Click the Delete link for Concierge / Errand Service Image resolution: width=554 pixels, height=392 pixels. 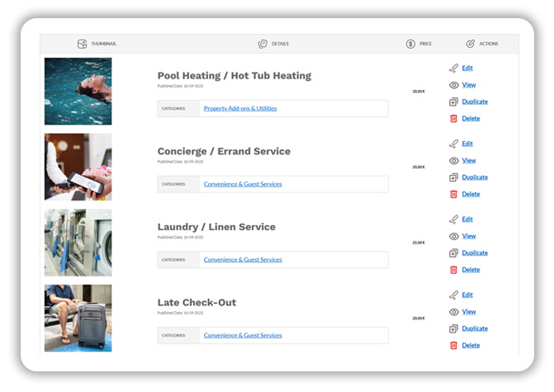click(x=471, y=194)
